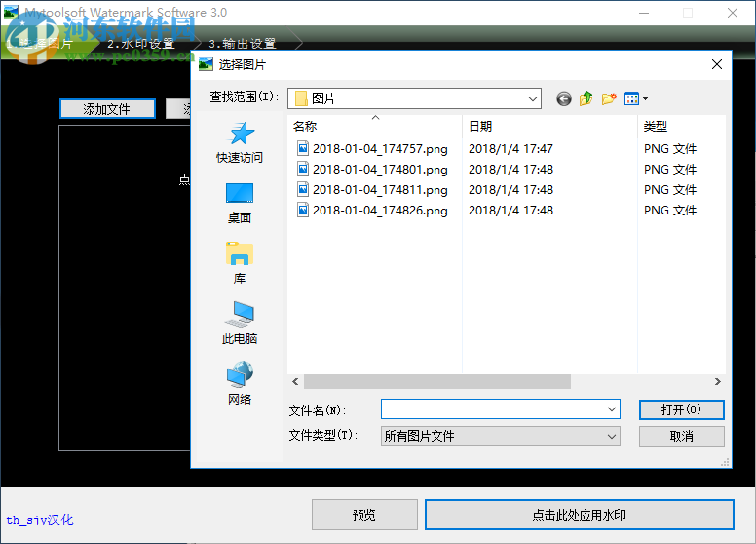Close the 选择图片 dialog
The image size is (756, 544).
point(716,64)
